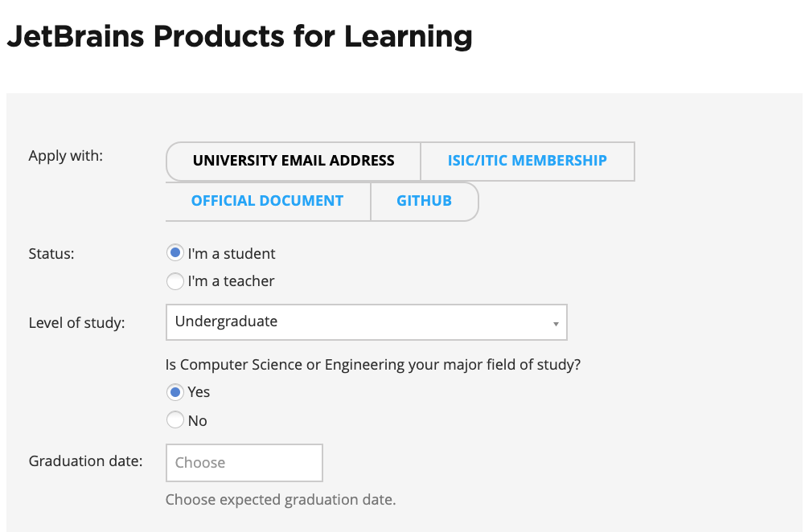The image size is (809, 532).
Task: Select the I'm a teacher radio button
Action: pos(175,281)
